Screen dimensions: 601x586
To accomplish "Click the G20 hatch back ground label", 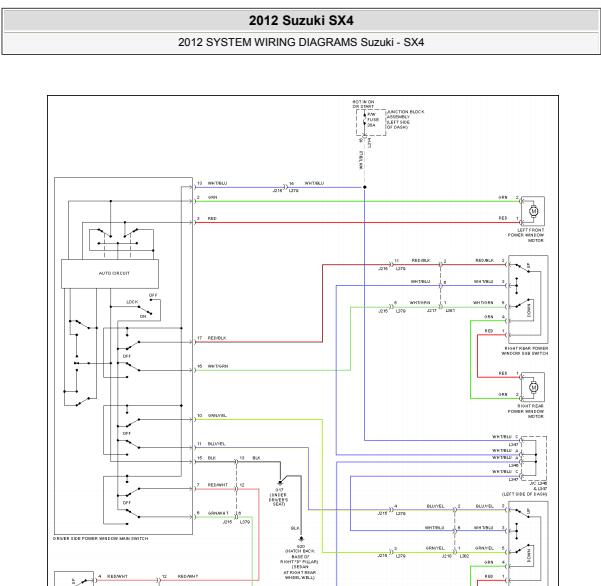I will 300,562.
